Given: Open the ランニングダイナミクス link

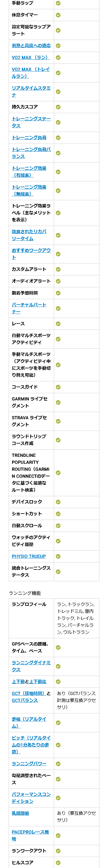Looking at the screenshot, I should pos(31,666).
